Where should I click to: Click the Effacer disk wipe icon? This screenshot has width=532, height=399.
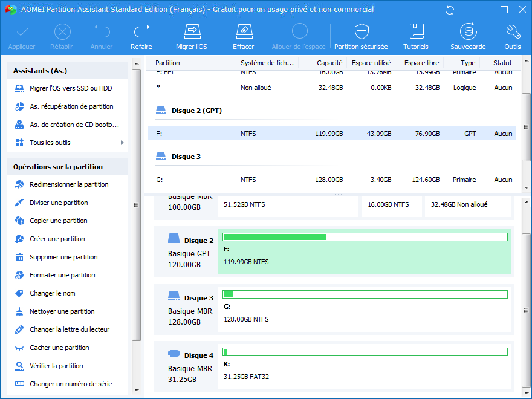[x=243, y=37]
